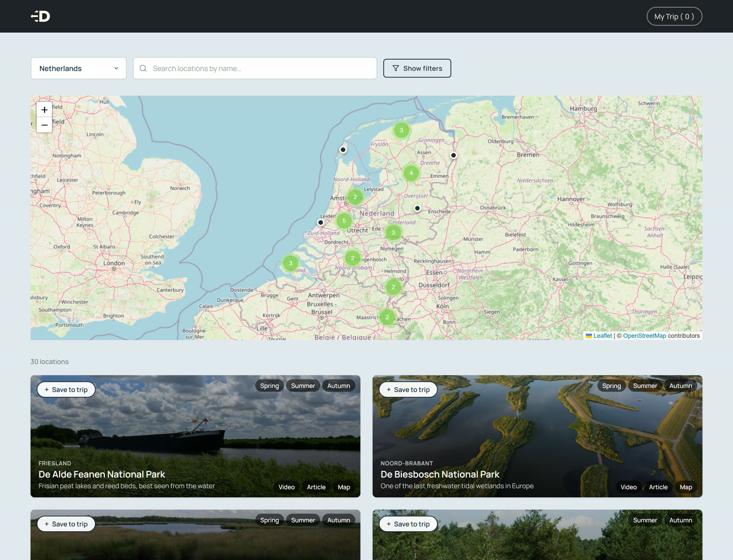
Task: Click the Summer tag on the fourth card
Action: click(x=645, y=520)
